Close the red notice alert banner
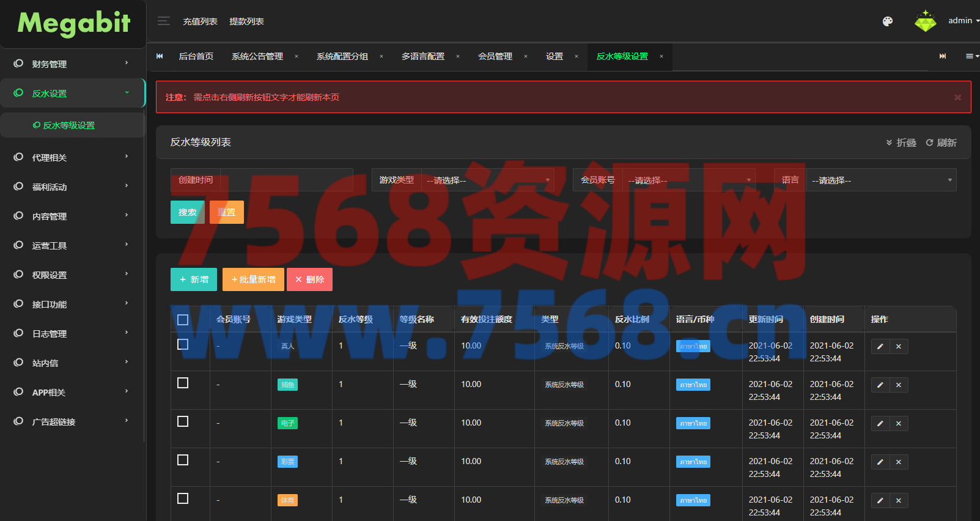 (x=957, y=97)
